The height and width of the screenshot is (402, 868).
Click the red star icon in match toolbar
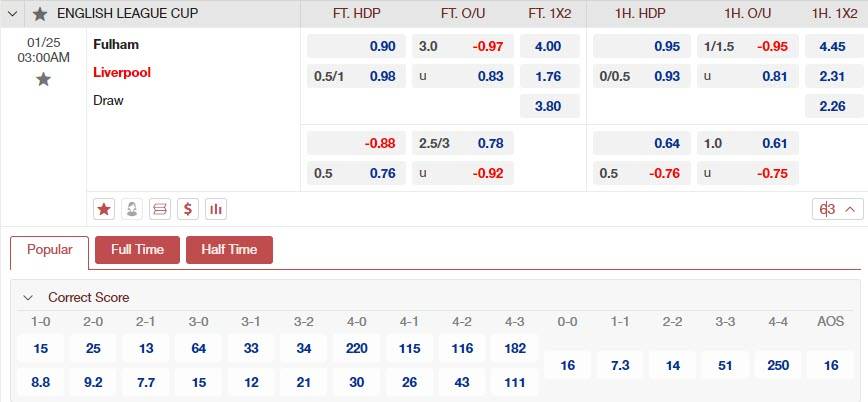[x=104, y=209]
